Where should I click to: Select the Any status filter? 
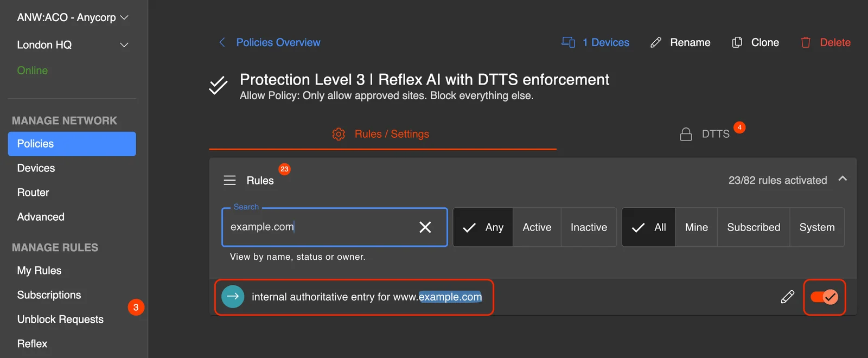coord(483,227)
